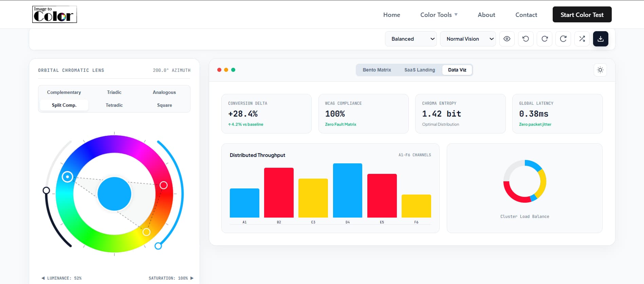
Task: Click the dark download icon button
Action: click(601, 39)
